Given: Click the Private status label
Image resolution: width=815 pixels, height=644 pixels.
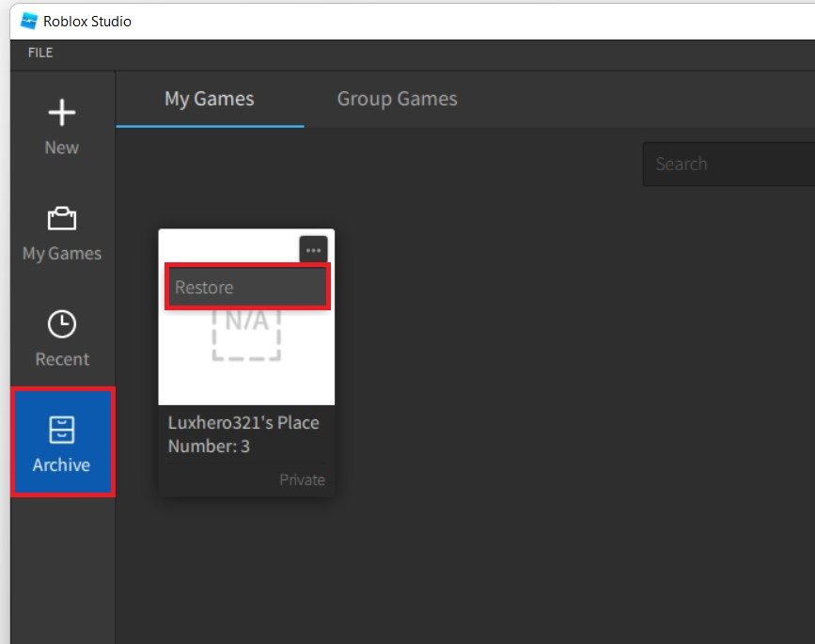Looking at the screenshot, I should [302, 479].
